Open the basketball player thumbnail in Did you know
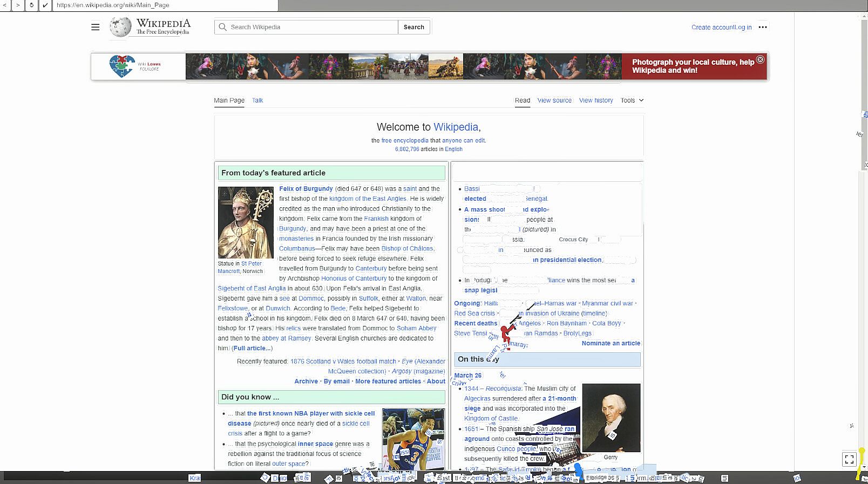Viewport: 868px width, 484px height. 413,439
